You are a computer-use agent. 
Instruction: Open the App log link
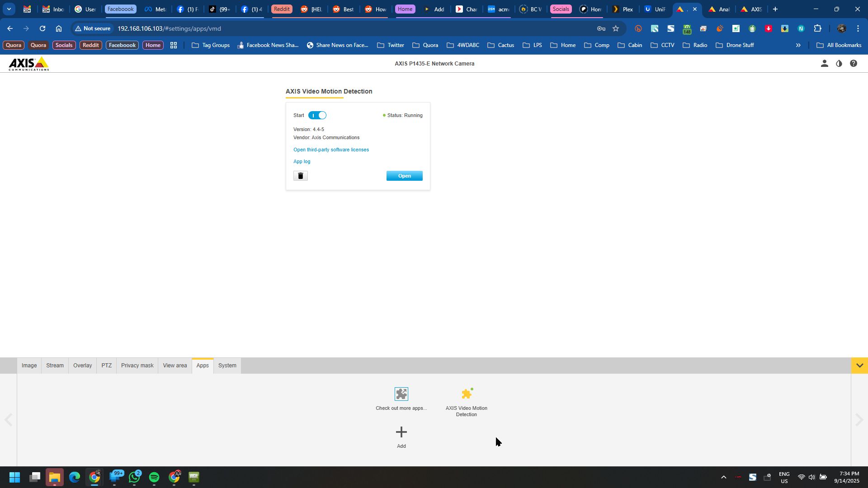302,161
